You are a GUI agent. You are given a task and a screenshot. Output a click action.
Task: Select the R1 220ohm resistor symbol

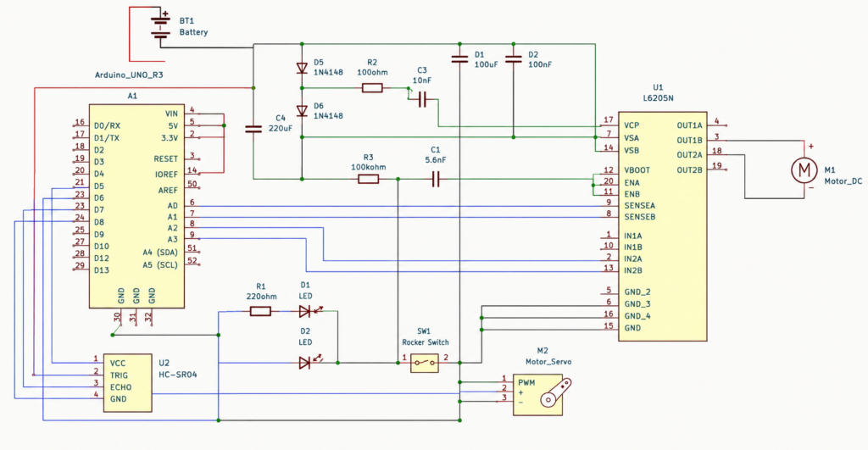pos(260,312)
